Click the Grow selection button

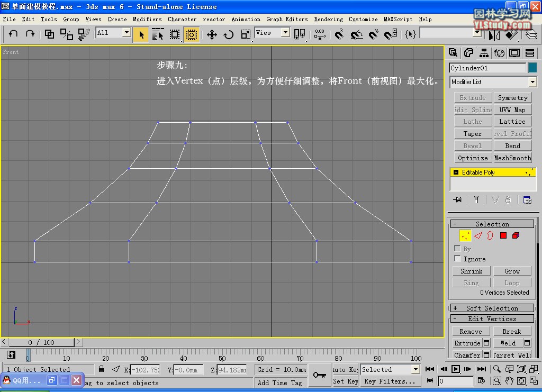pyautogui.click(x=512, y=271)
